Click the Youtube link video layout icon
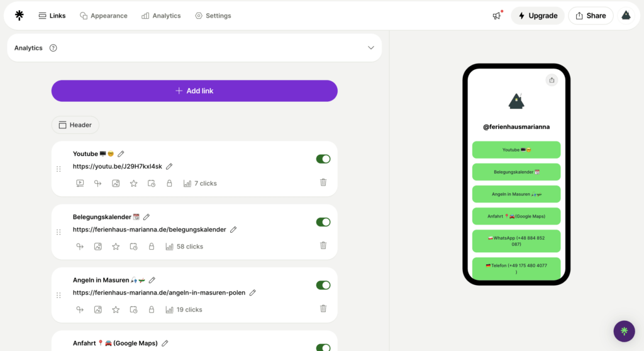This screenshot has width=644, height=351. [80, 183]
